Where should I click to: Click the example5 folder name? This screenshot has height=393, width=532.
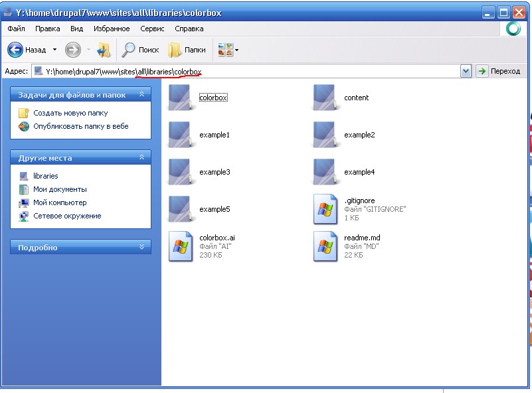[x=215, y=209]
